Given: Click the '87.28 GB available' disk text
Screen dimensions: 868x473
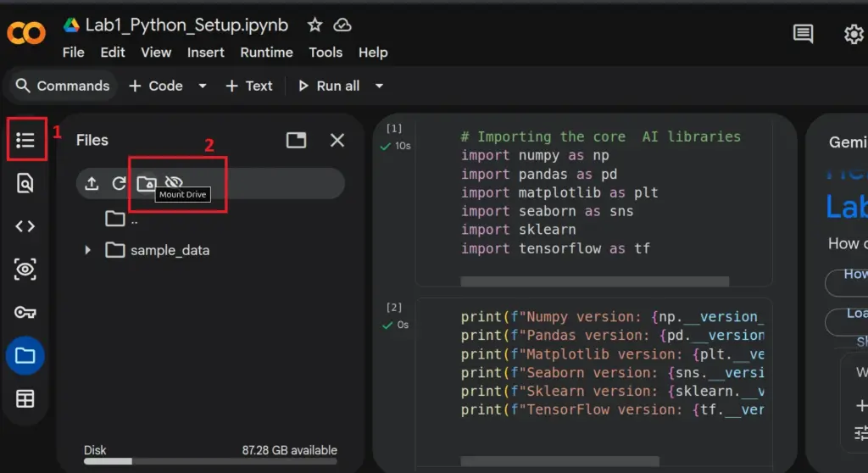Looking at the screenshot, I should coord(290,450).
